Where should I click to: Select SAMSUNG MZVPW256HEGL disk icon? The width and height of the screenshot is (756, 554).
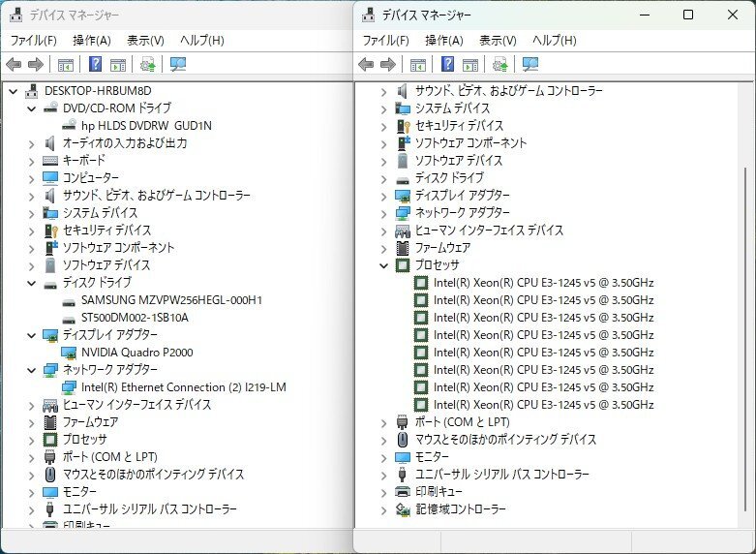tap(69, 303)
